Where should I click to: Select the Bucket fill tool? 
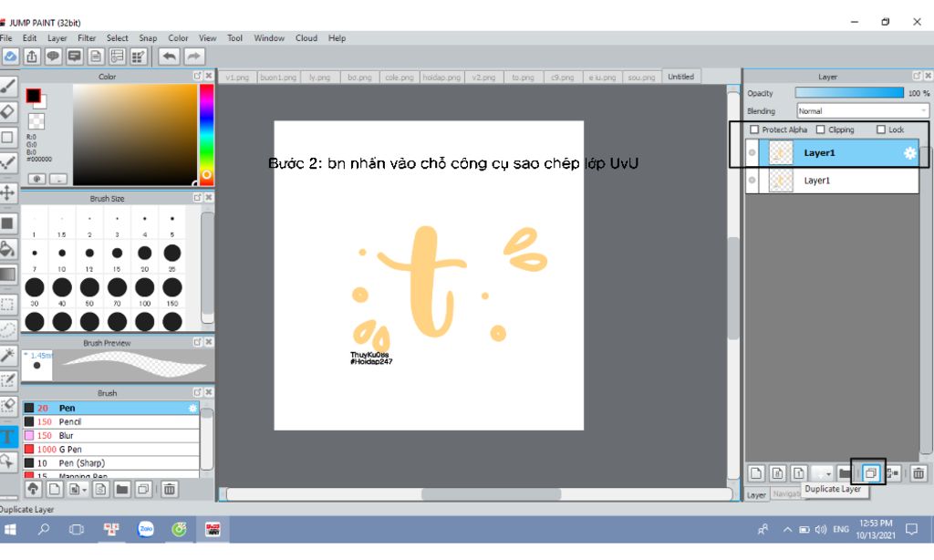7,248
